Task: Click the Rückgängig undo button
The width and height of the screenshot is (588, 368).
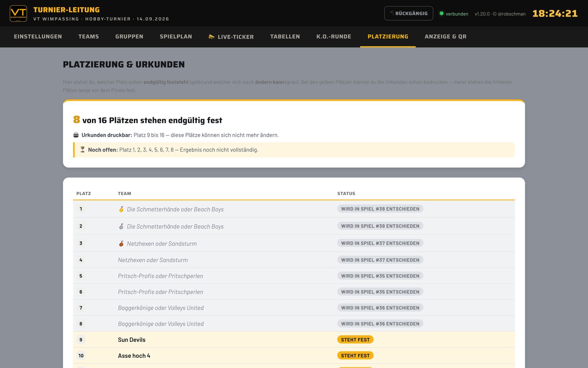Action: 409,13
